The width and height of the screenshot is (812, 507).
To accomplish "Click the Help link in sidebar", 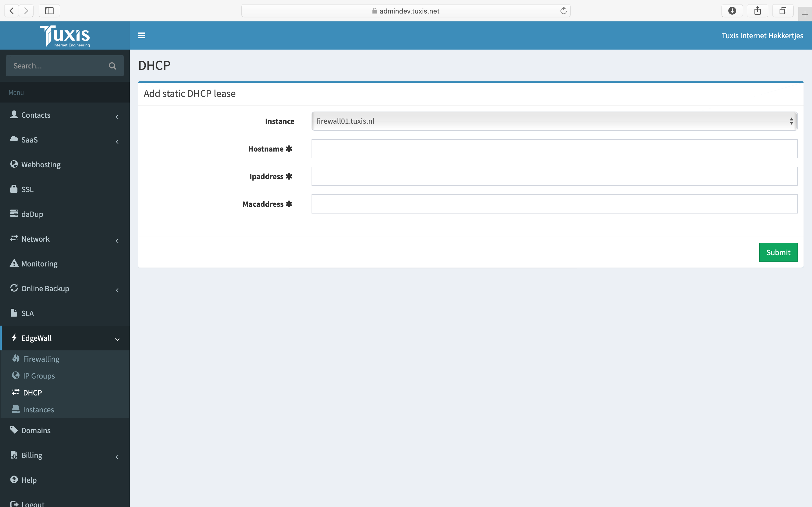I will pos(29,480).
